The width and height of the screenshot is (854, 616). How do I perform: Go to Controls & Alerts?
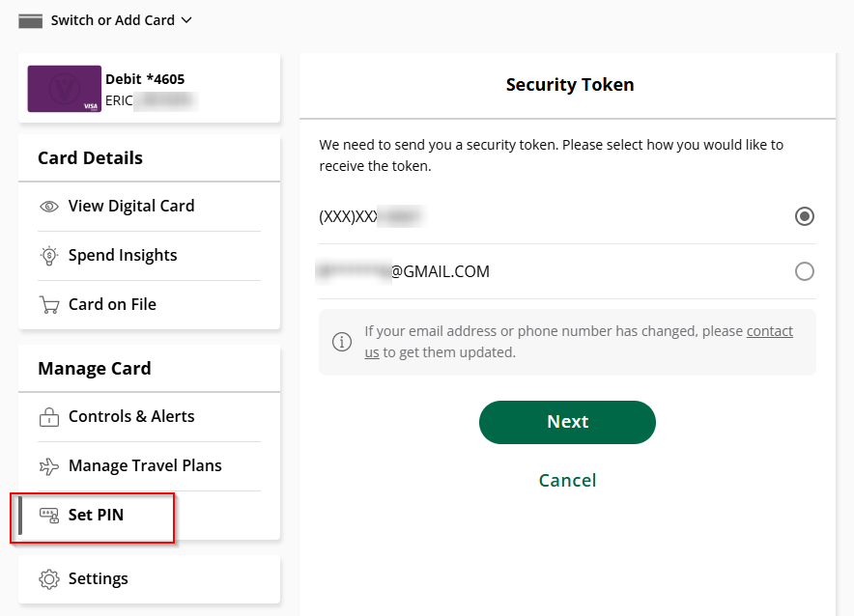point(131,417)
